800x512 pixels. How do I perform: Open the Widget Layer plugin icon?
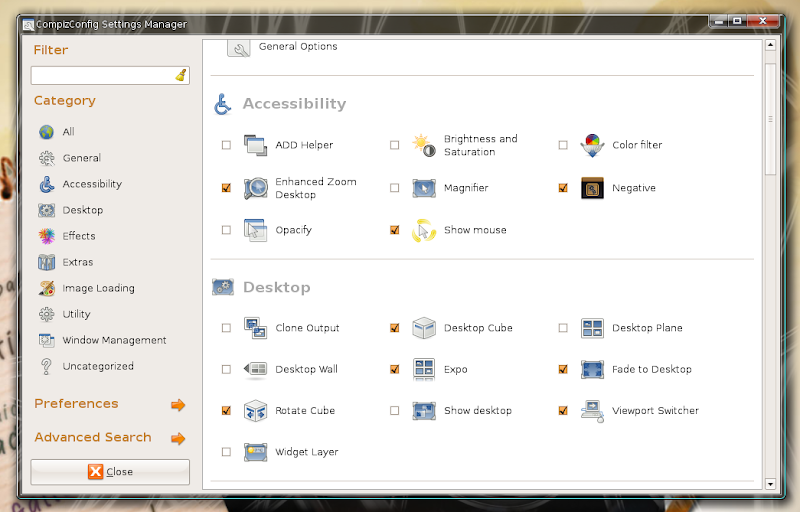pos(255,452)
